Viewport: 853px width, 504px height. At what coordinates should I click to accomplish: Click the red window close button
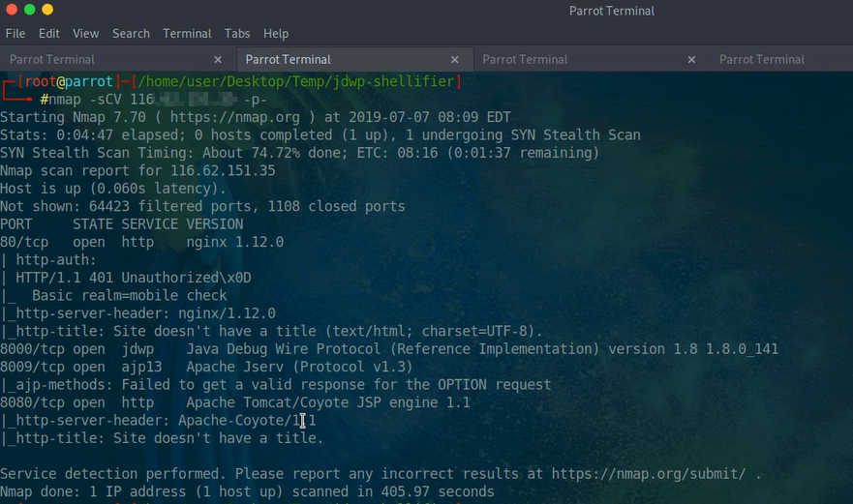[12, 10]
